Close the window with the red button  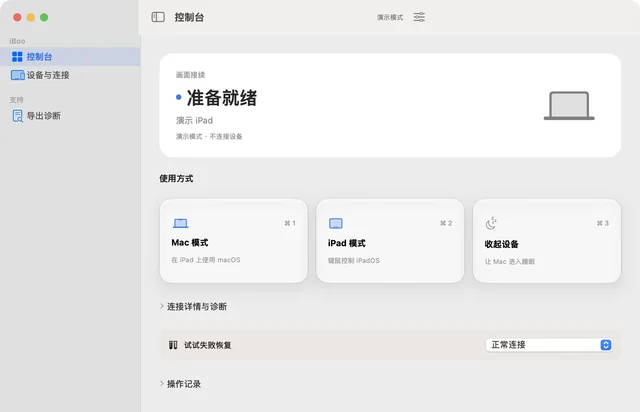point(17,17)
